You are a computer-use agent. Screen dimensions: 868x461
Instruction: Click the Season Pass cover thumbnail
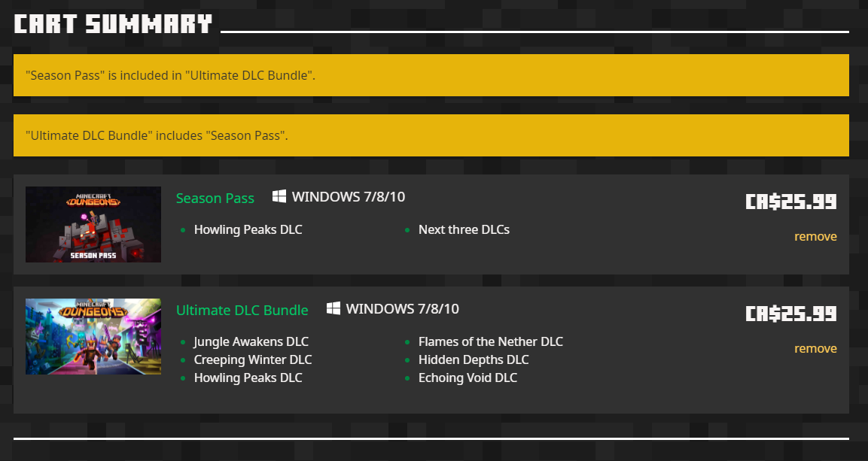point(93,224)
